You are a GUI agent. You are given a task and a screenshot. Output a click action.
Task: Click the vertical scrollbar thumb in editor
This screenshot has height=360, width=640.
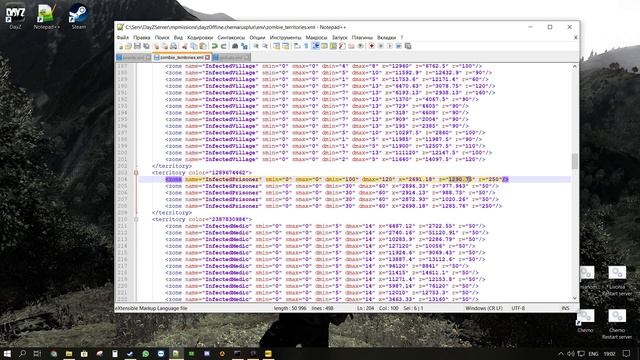(x=575, y=161)
